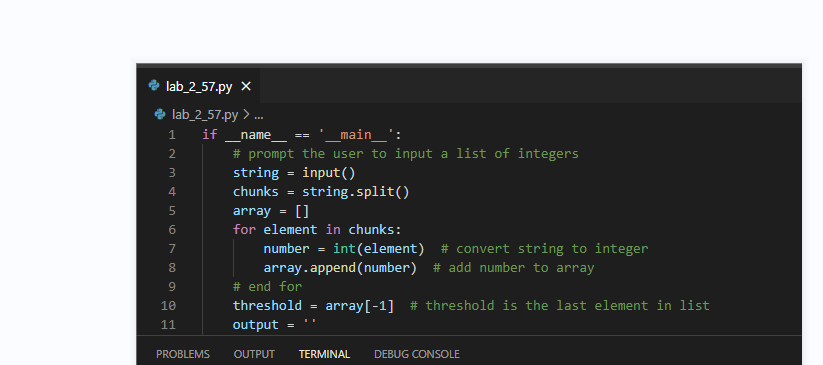823x365 pixels.
Task: Click 'threshold = array[-1]' on line 10
Action: tap(313, 305)
